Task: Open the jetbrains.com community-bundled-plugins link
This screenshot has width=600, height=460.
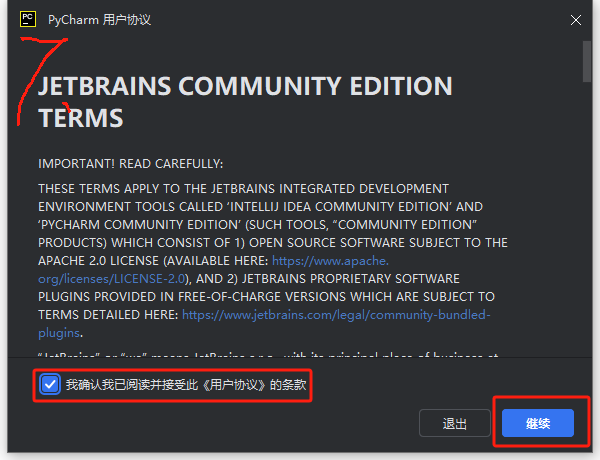Action: [x=264, y=323]
